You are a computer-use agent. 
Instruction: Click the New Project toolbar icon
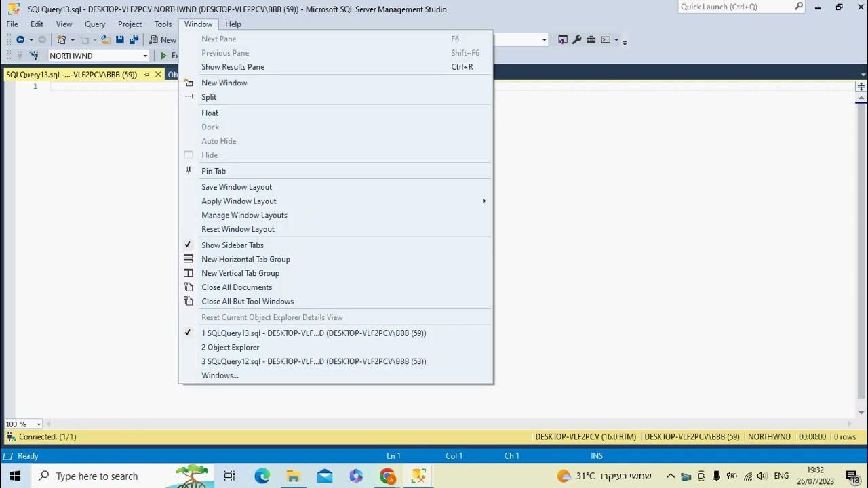tap(62, 40)
